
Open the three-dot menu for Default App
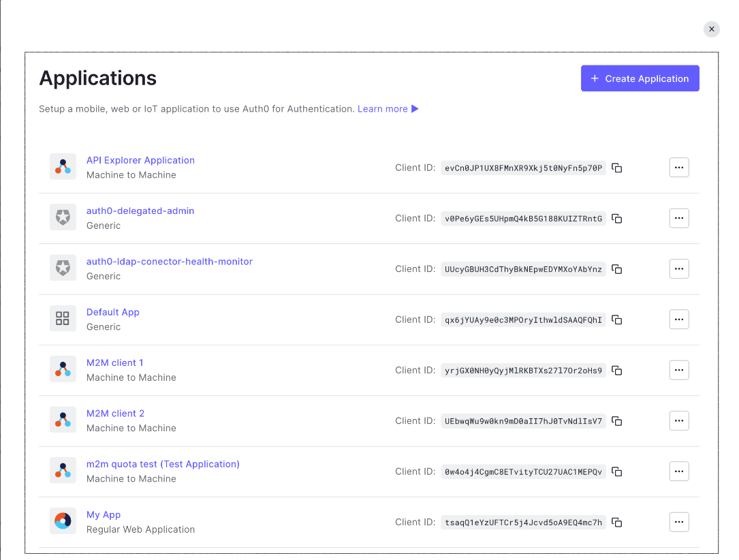tap(678, 320)
